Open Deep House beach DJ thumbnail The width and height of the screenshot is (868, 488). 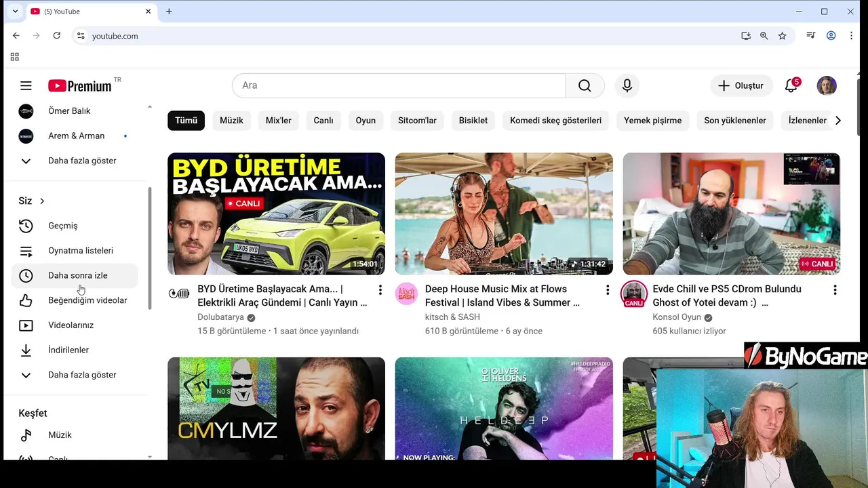[x=504, y=213]
